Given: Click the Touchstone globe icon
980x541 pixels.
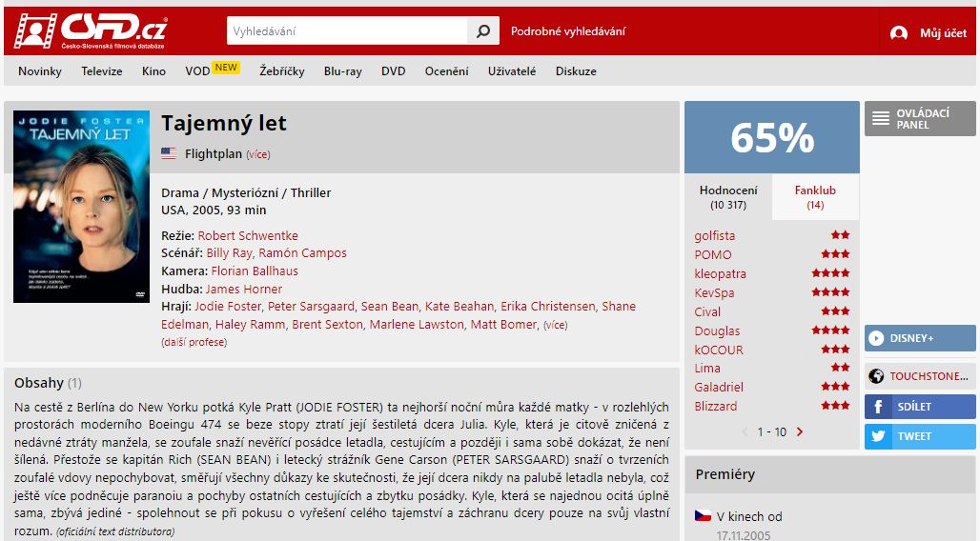Looking at the screenshot, I should [x=876, y=376].
